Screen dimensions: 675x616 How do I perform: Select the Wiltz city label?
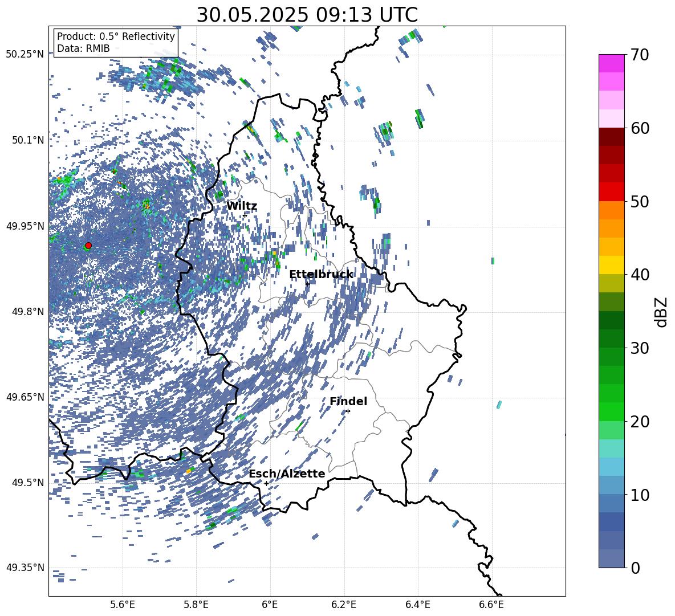(242, 206)
